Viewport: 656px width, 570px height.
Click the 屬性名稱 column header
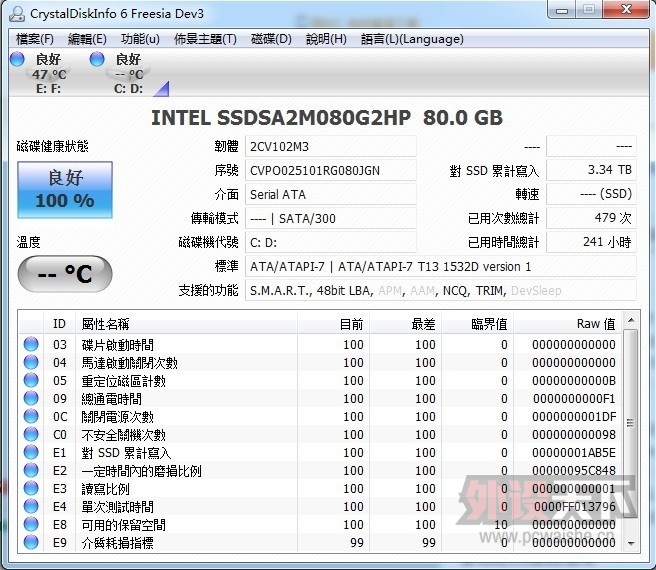(x=186, y=324)
